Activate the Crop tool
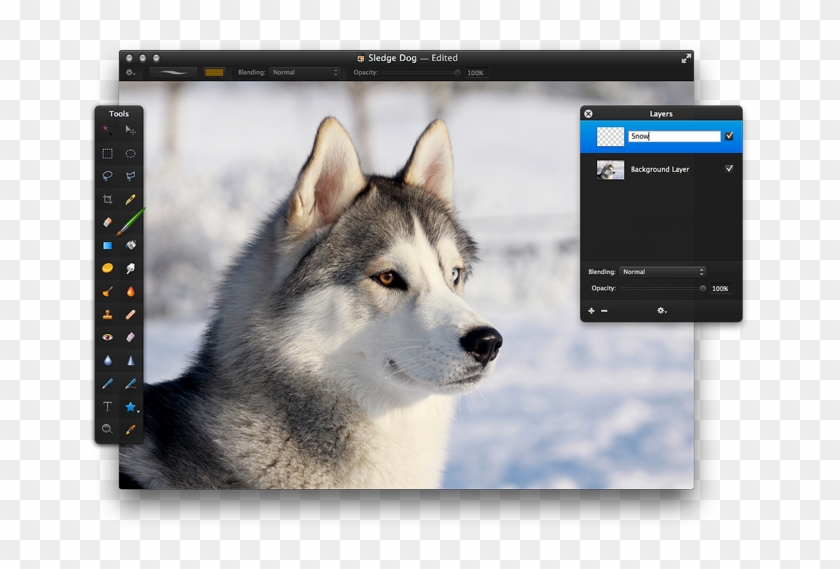 [107, 200]
